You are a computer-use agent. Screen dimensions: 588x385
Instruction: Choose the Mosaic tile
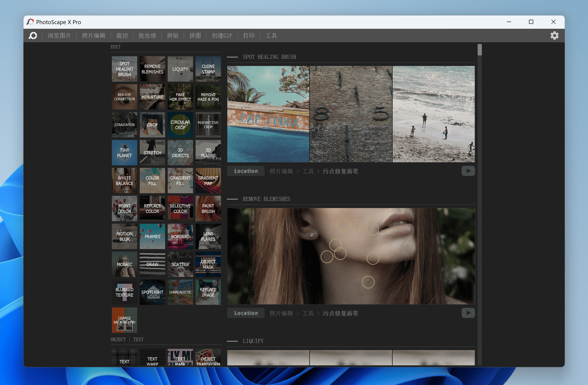[124, 264]
